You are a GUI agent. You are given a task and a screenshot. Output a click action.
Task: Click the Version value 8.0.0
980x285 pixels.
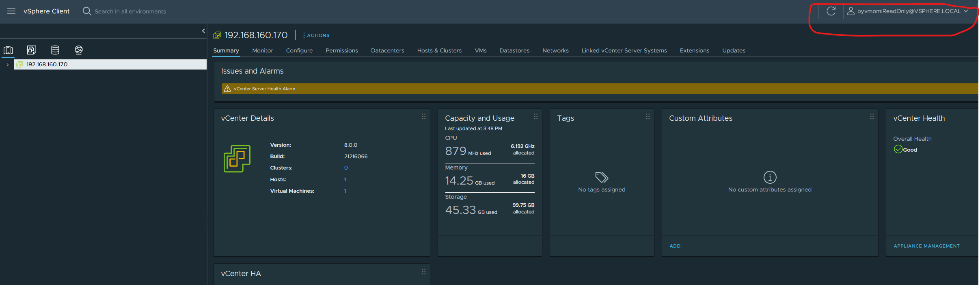pyautogui.click(x=351, y=145)
